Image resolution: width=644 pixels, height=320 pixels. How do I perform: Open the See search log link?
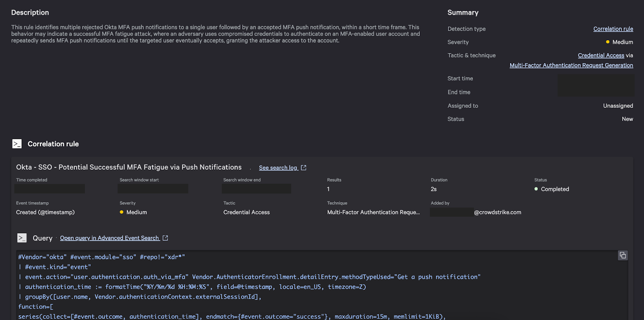click(278, 168)
